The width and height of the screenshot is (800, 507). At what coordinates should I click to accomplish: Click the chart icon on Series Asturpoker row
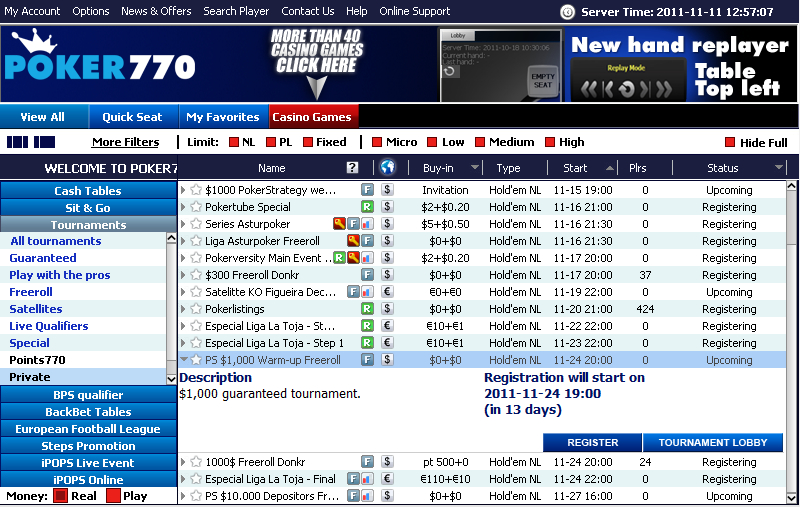tap(367, 223)
